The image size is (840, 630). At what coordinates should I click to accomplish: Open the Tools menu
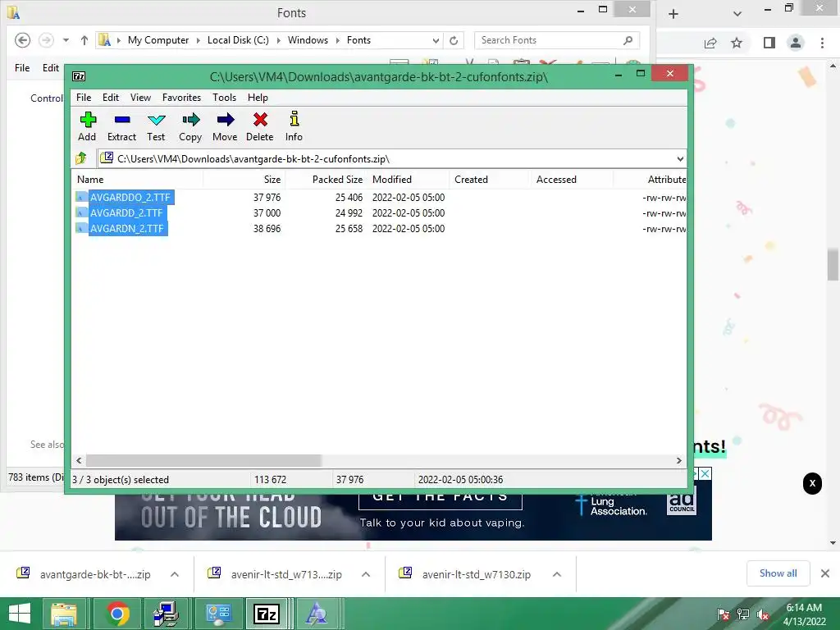(224, 98)
